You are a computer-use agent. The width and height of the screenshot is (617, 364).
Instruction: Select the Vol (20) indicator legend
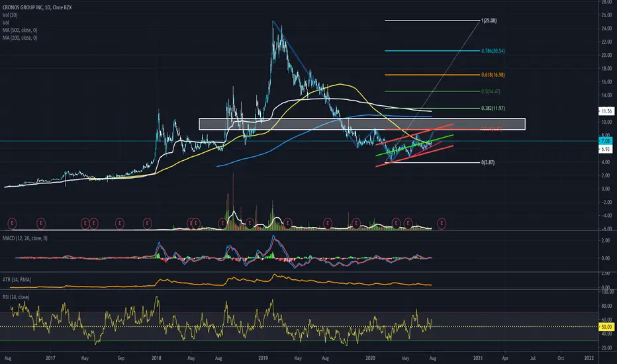(x=10, y=15)
